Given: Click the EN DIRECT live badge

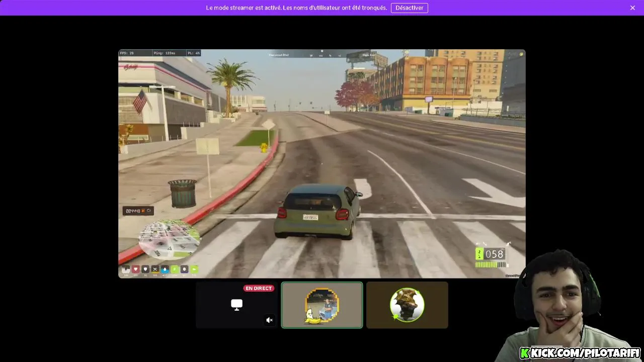Looking at the screenshot, I should 259,289.
